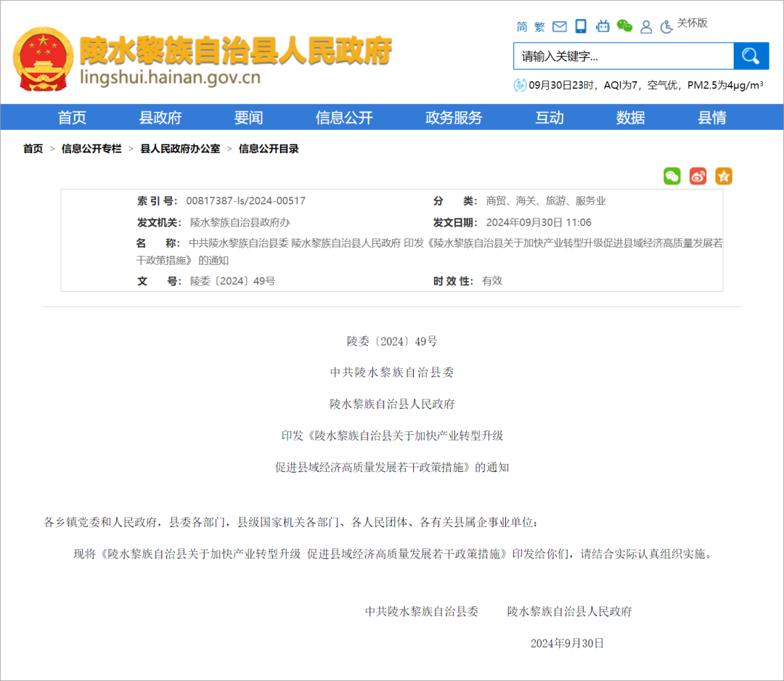The image size is (784, 681).
Task: Click validity status 有效
Action: point(492,281)
